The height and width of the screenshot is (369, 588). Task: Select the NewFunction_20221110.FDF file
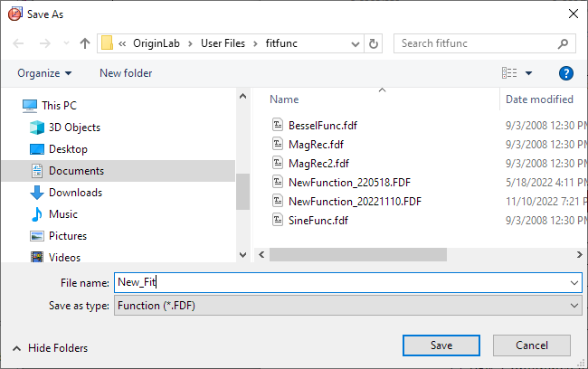[355, 202]
